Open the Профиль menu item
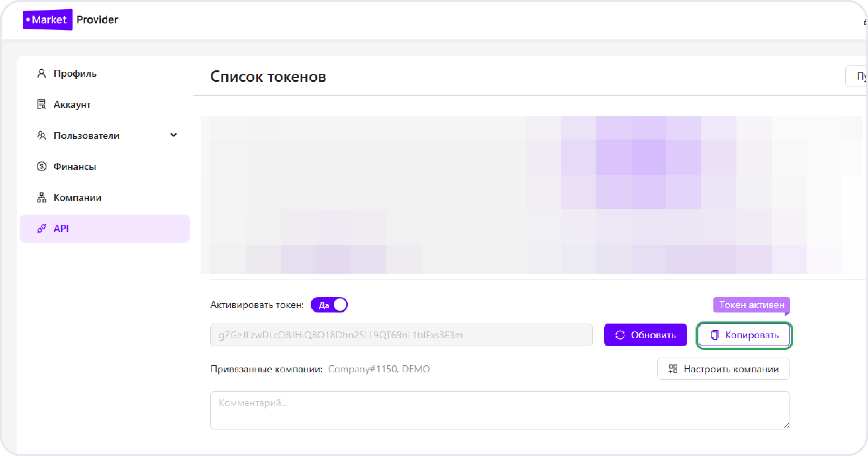The height and width of the screenshot is (456, 868). pos(75,73)
